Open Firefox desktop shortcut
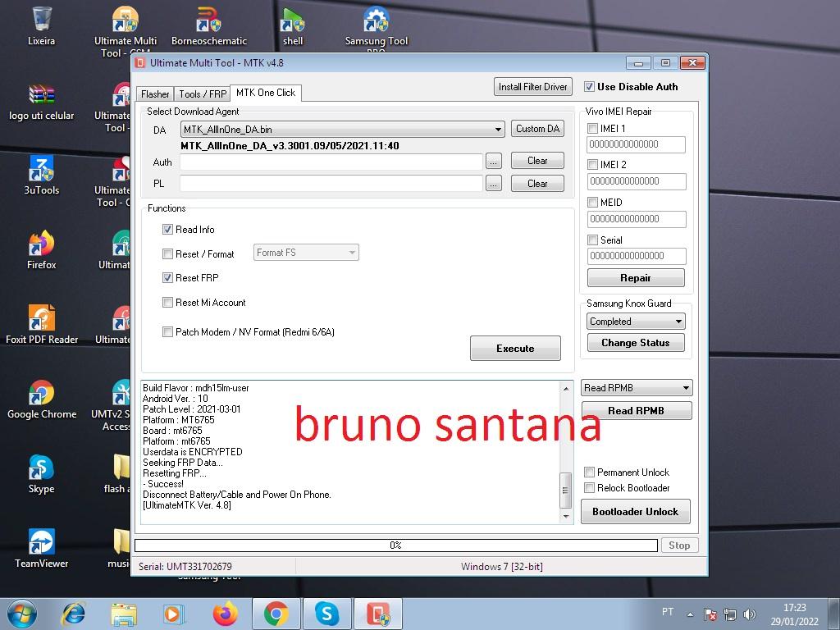This screenshot has width=840, height=630. pos(41,250)
